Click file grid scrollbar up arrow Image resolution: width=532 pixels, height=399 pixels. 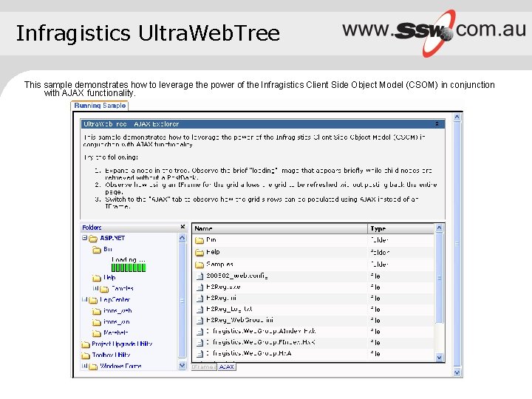coord(439,228)
